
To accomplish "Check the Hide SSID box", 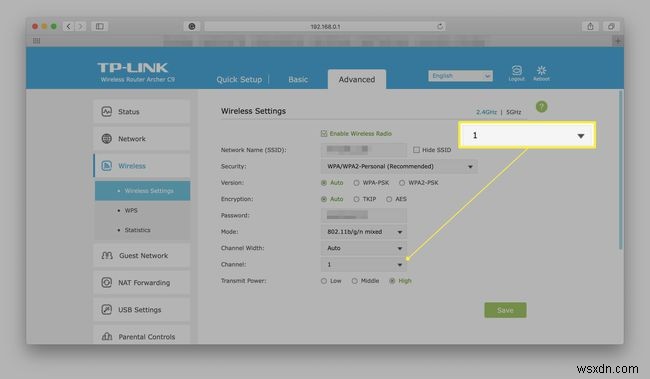I will pos(417,150).
